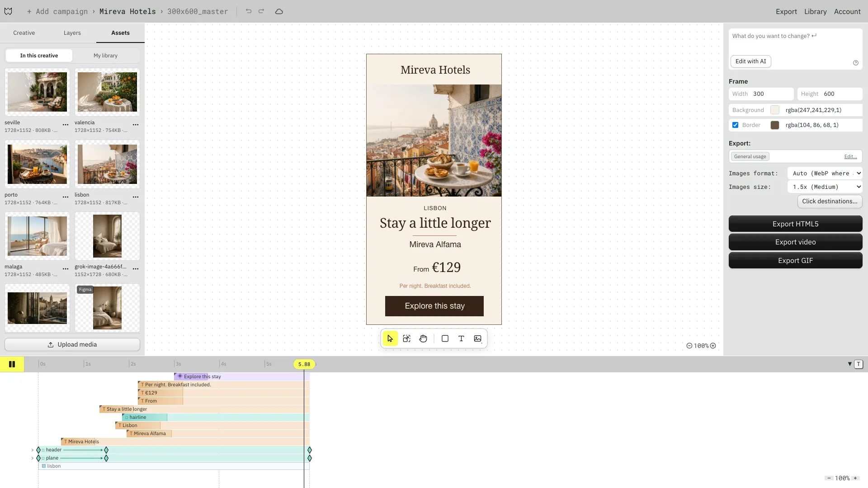Viewport: 868px width, 488px height.
Task: Open help icon in AI prompt box
Action: tap(856, 63)
